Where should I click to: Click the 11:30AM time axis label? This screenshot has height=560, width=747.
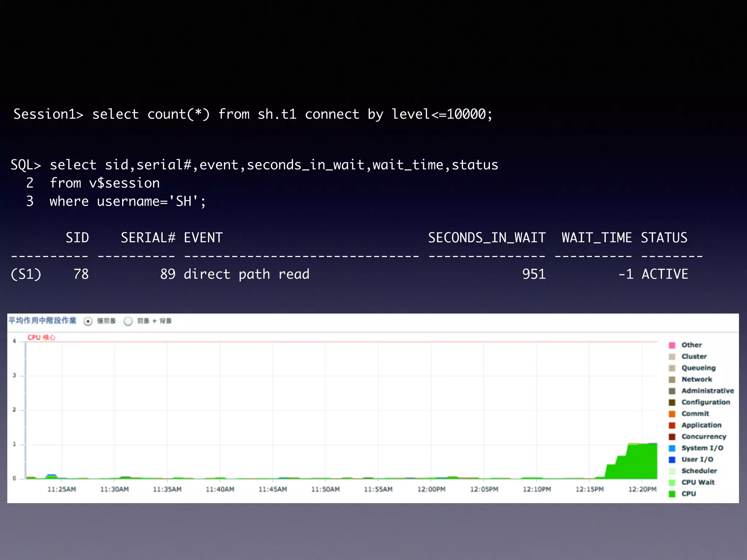pos(115,489)
